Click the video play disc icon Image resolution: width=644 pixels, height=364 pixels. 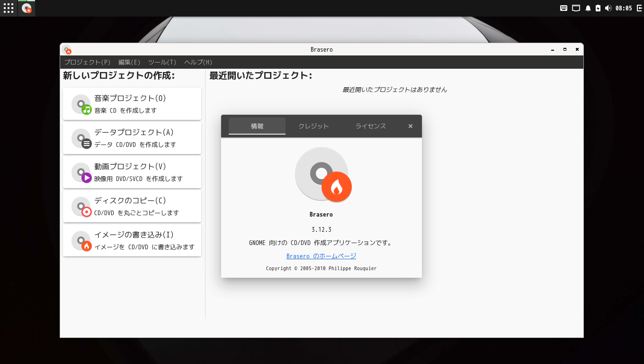[81, 172]
